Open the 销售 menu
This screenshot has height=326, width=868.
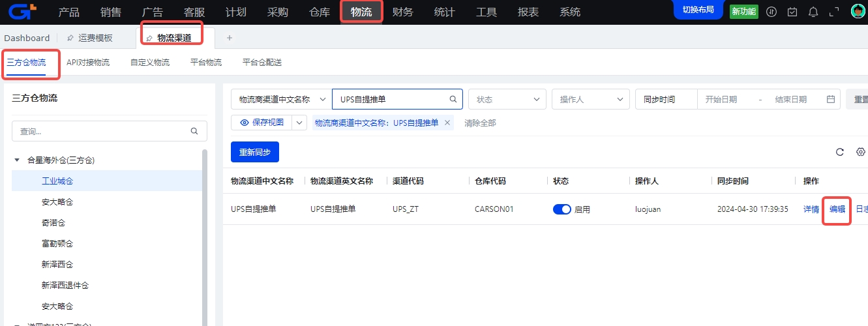(x=111, y=12)
